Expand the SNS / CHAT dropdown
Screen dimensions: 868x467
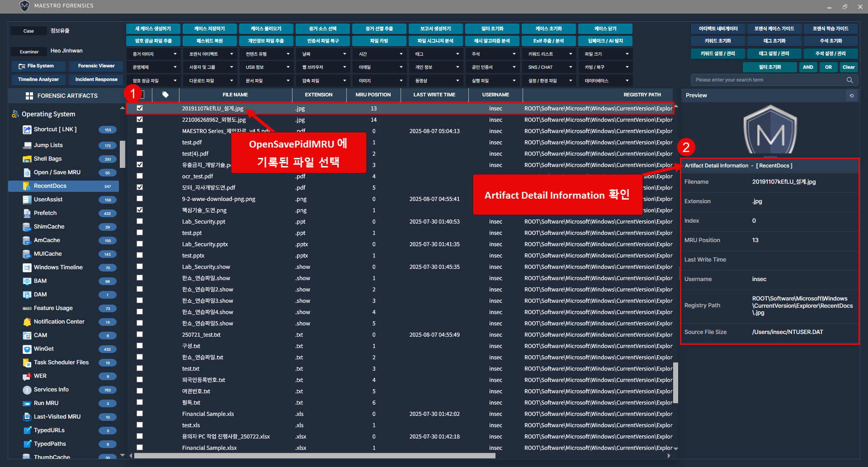point(549,67)
